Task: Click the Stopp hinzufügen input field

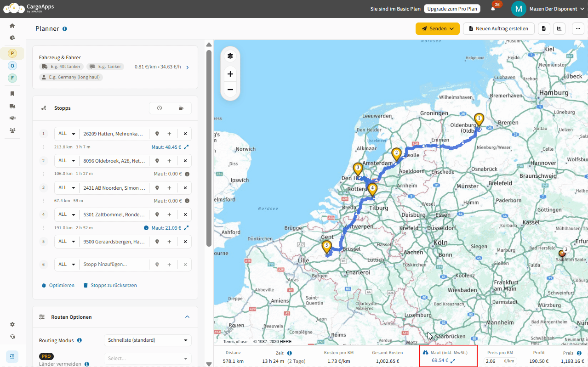Action: (x=114, y=265)
